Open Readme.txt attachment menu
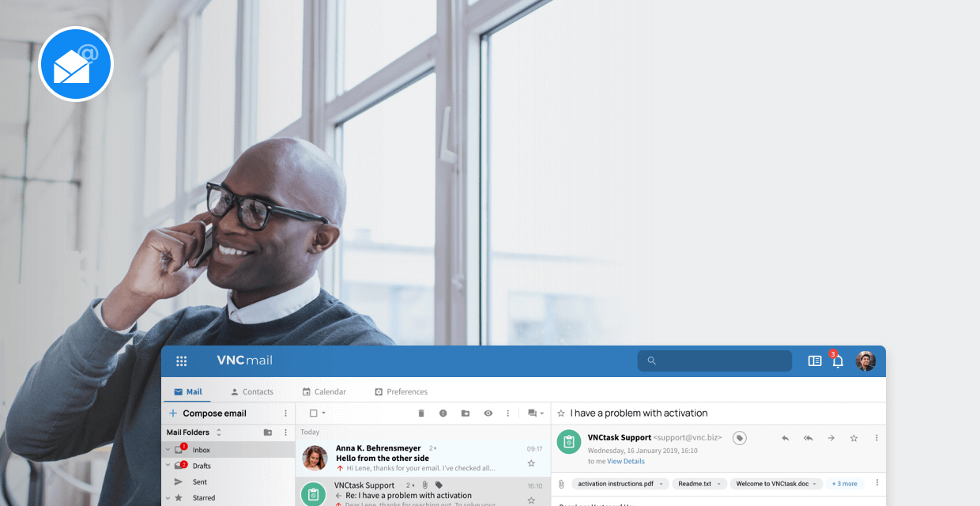This screenshot has width=980, height=506. (x=719, y=484)
